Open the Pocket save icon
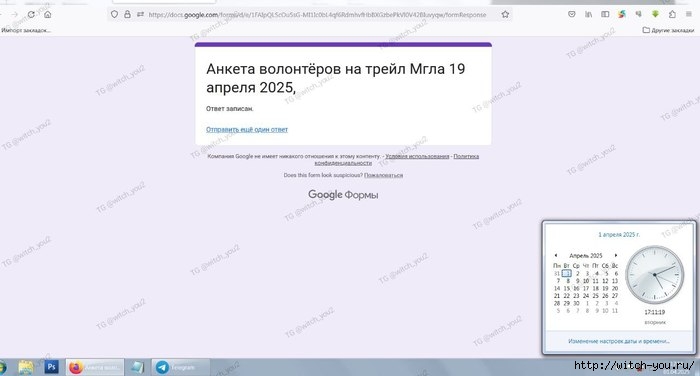The height and width of the screenshot is (376, 700). (x=571, y=14)
